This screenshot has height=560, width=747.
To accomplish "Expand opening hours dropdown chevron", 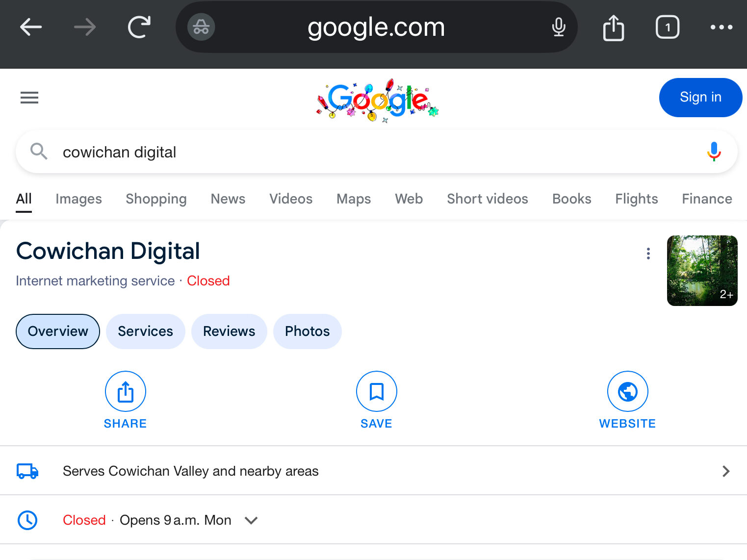I will click(251, 520).
